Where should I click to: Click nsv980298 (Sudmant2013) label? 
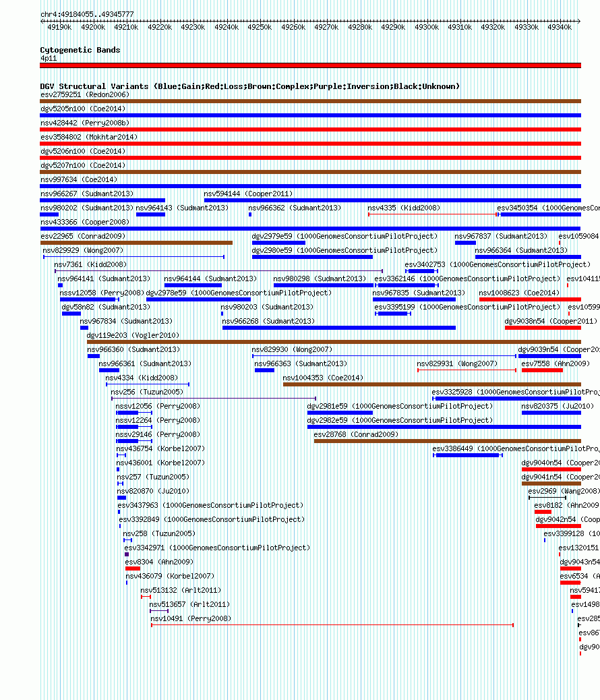point(320,279)
